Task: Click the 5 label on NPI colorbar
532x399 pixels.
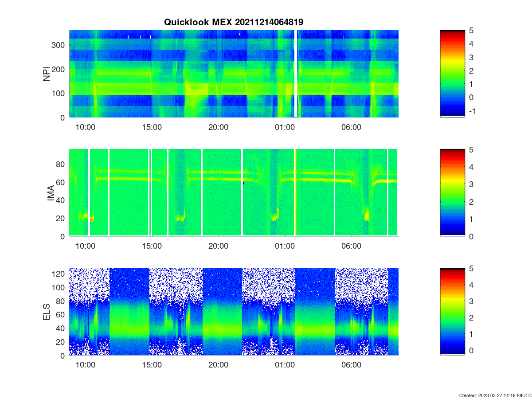Action: coord(471,31)
